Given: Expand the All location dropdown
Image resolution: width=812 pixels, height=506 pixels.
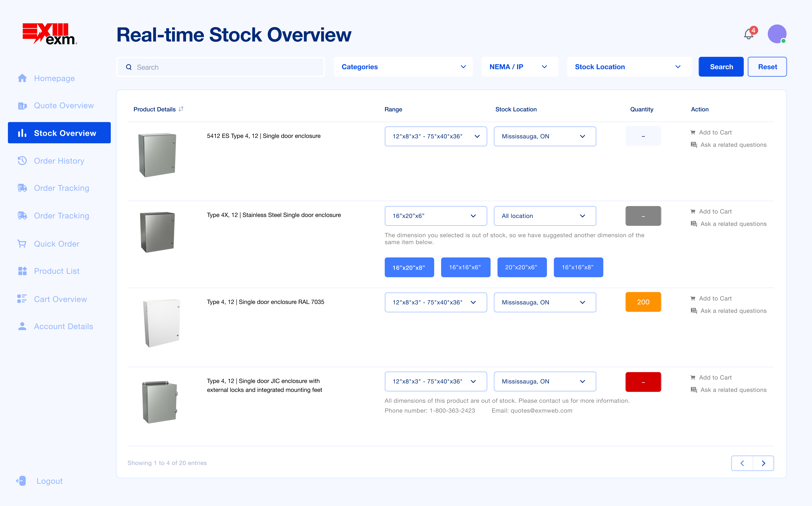Looking at the screenshot, I should click(x=545, y=216).
